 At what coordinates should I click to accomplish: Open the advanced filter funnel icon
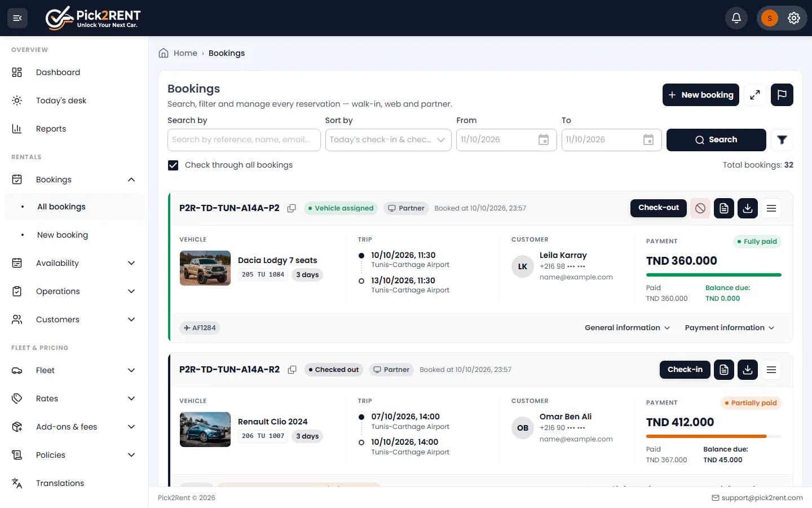click(782, 140)
